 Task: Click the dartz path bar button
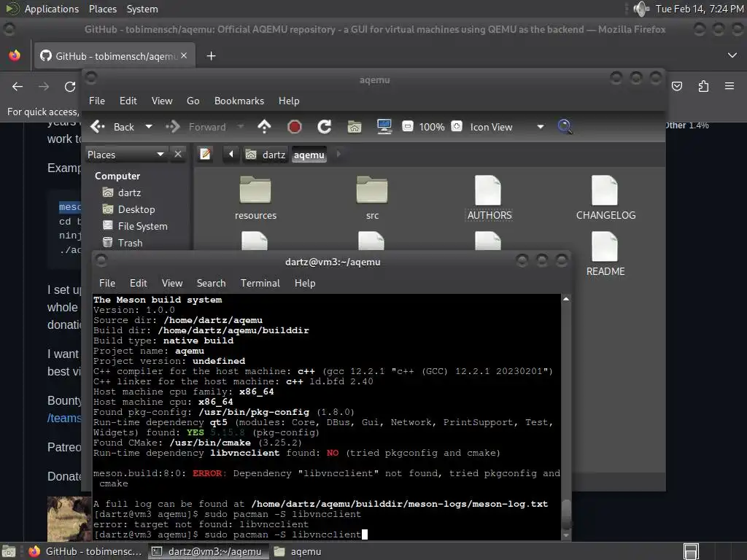(266, 155)
